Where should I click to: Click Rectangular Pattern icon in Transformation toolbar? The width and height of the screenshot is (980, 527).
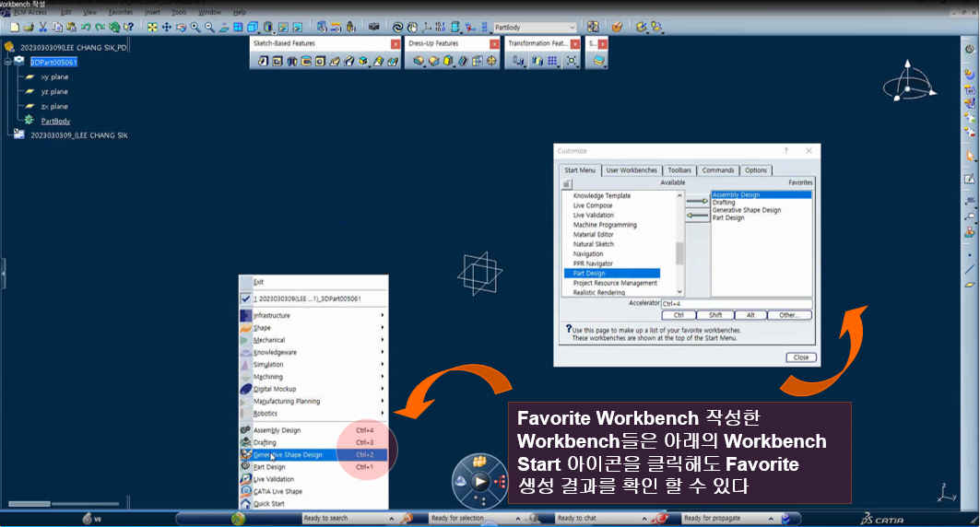[552, 61]
